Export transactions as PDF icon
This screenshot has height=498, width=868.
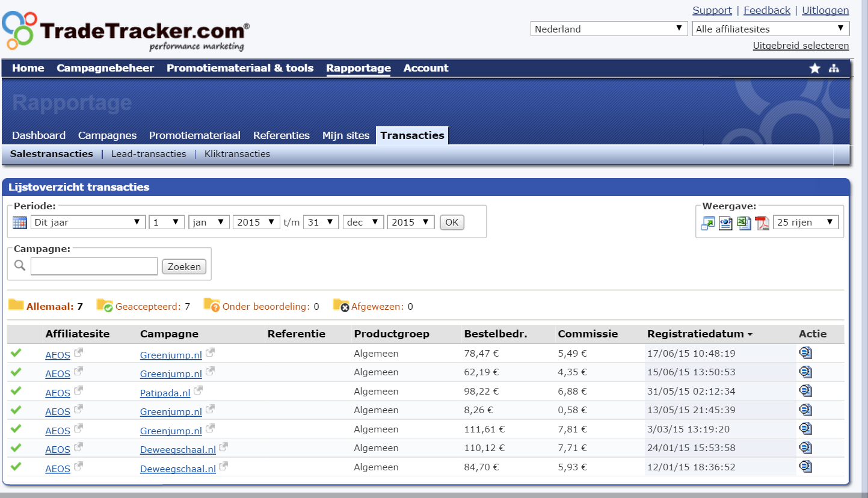[x=763, y=223]
